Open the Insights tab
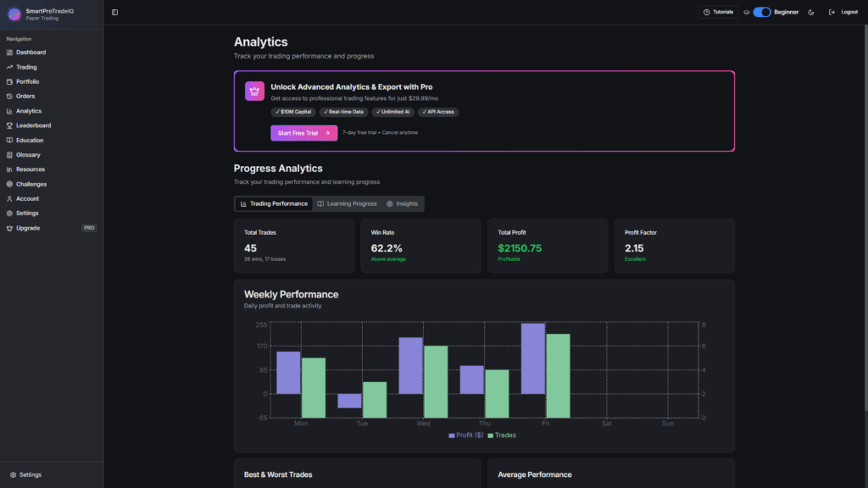868x488 pixels. [x=402, y=203]
